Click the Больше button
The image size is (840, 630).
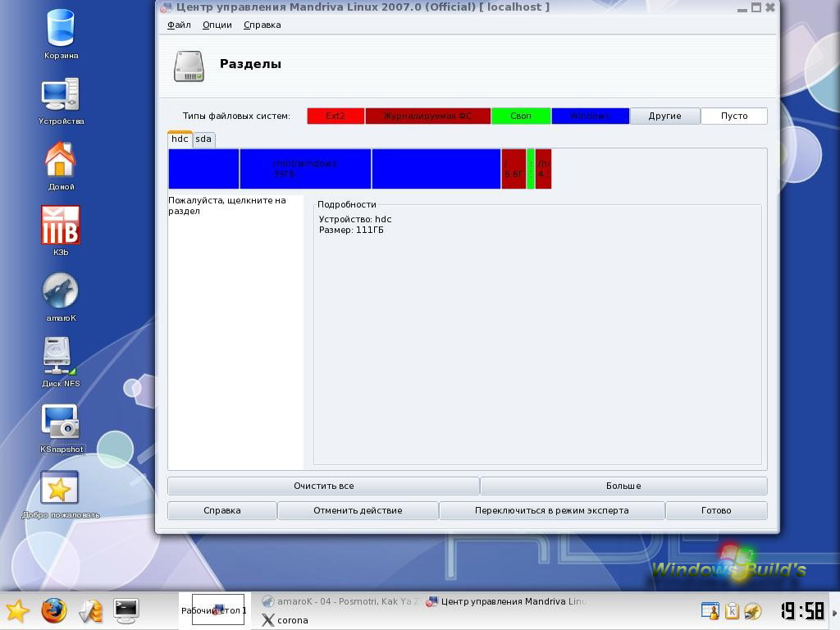click(623, 486)
